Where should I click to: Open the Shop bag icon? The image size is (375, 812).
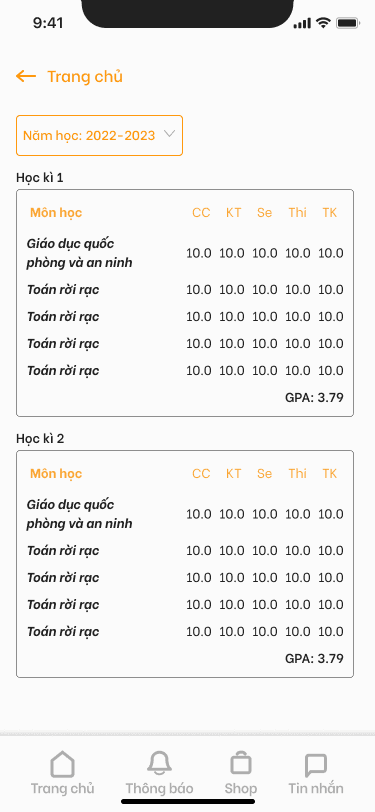pos(241,764)
